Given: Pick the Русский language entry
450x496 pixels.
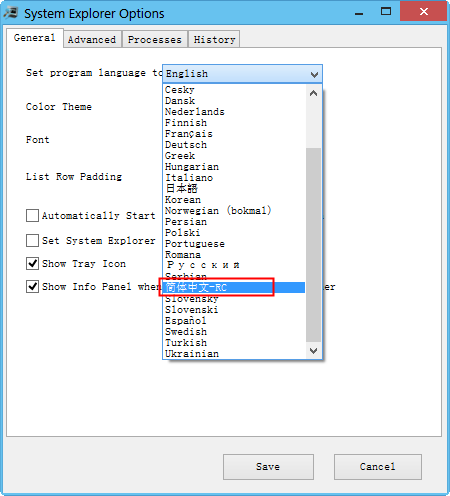Looking at the screenshot, I should coord(235,266).
